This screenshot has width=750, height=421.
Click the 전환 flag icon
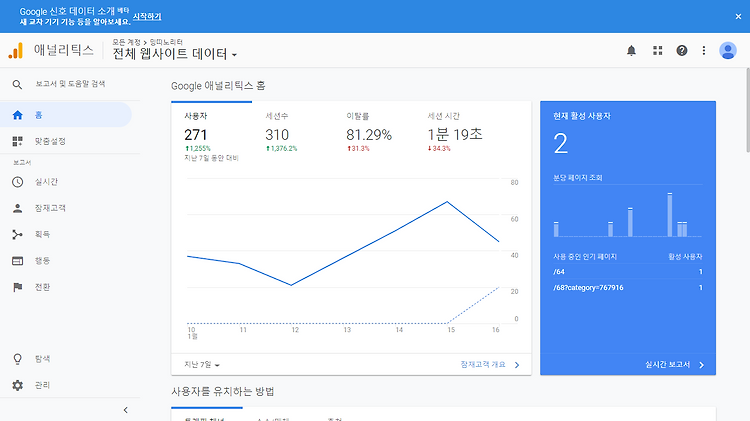(x=18, y=287)
